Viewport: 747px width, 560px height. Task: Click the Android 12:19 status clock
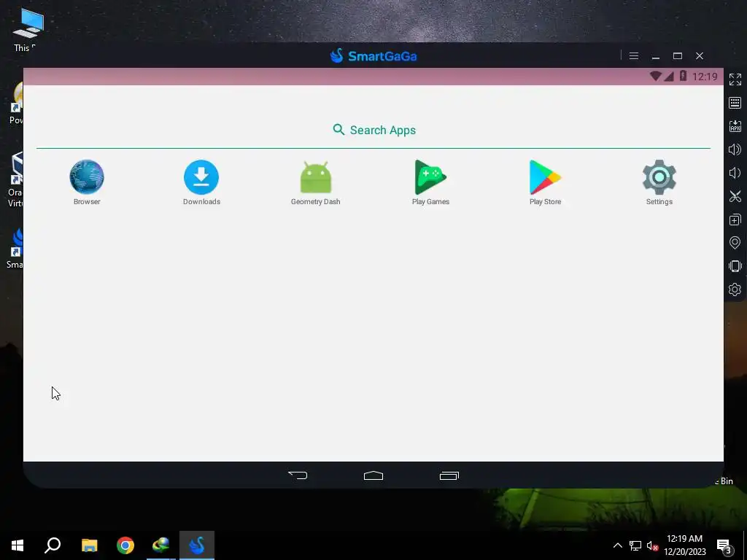click(x=705, y=77)
